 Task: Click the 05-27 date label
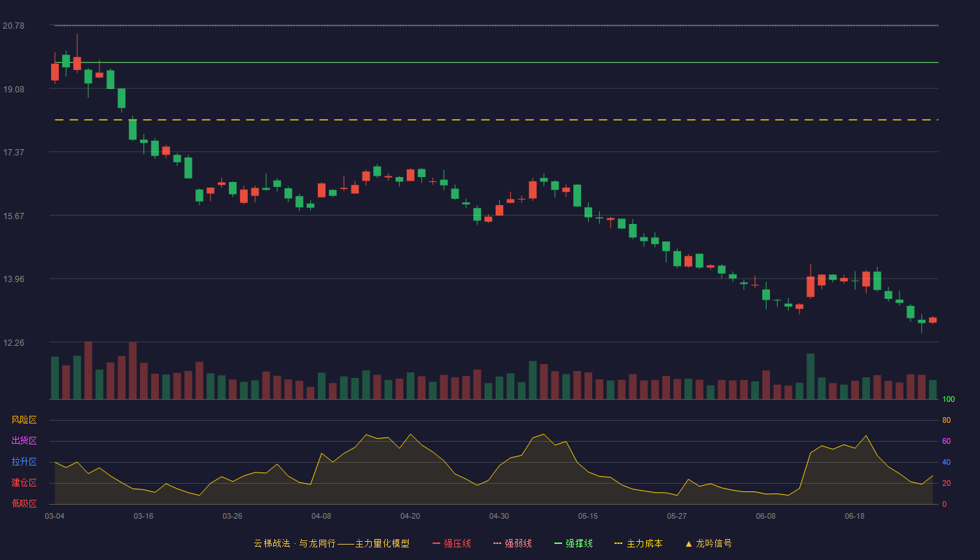point(677,516)
